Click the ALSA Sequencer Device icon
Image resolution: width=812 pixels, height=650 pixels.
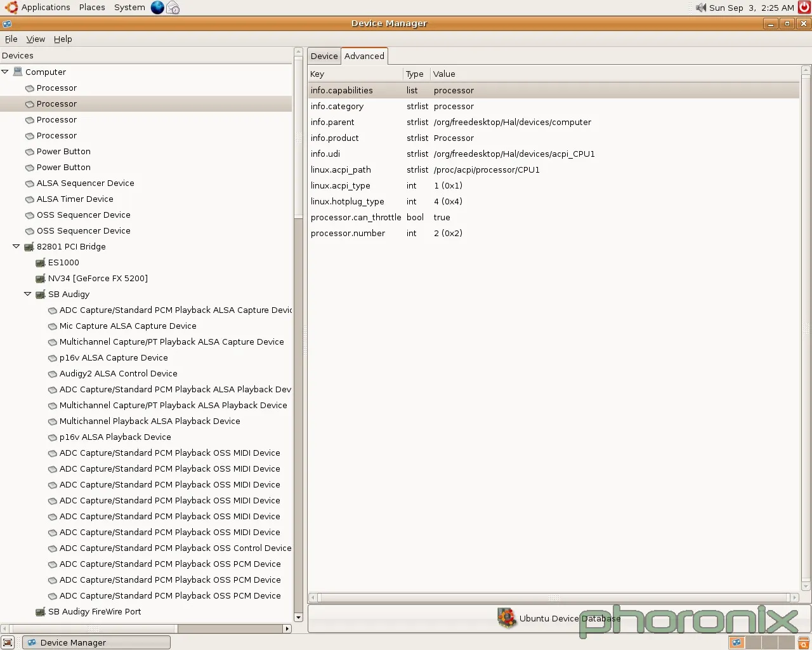pyautogui.click(x=29, y=183)
